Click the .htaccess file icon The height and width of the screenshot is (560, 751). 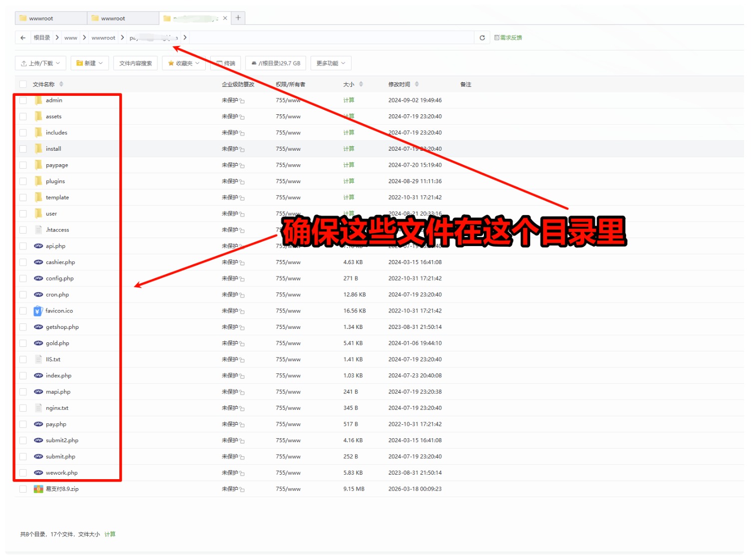click(38, 230)
